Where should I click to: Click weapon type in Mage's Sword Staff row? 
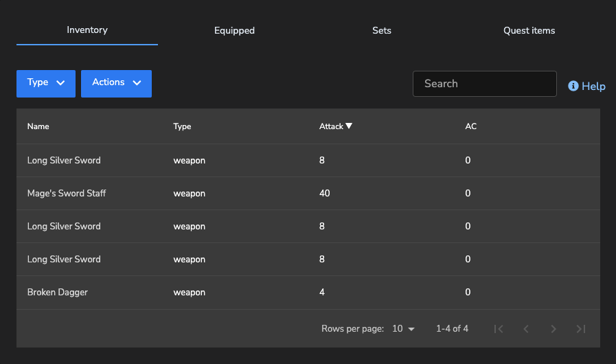click(x=189, y=194)
